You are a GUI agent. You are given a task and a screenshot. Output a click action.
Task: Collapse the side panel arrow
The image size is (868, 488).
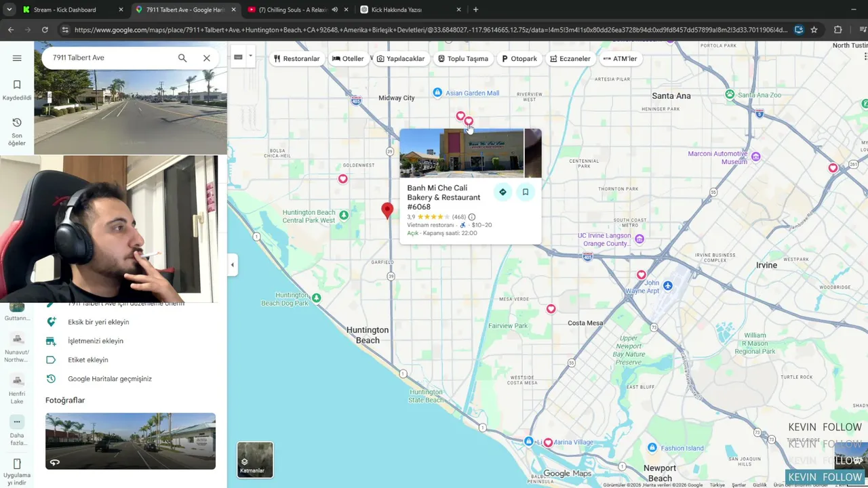point(233,265)
